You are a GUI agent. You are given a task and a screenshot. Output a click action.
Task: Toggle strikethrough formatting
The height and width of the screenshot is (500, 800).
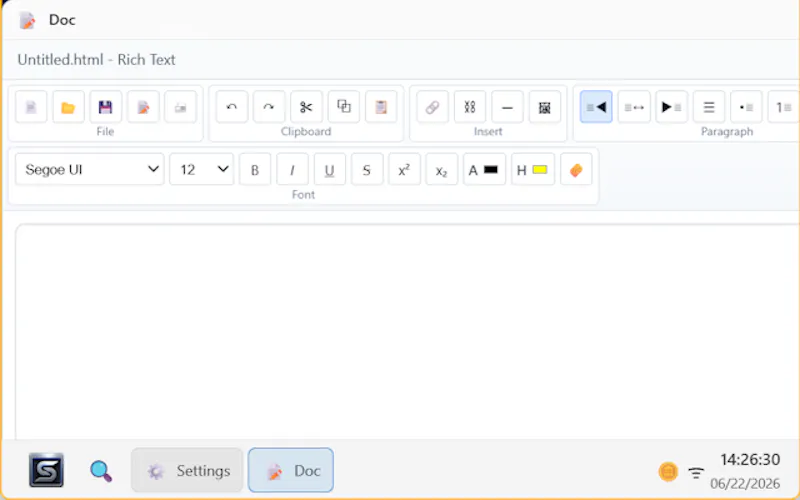pyautogui.click(x=367, y=170)
